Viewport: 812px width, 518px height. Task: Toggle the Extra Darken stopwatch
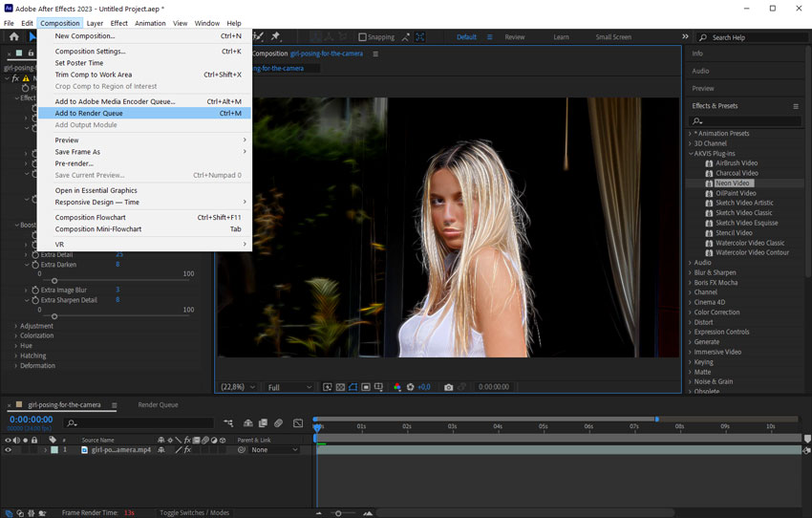(35, 265)
